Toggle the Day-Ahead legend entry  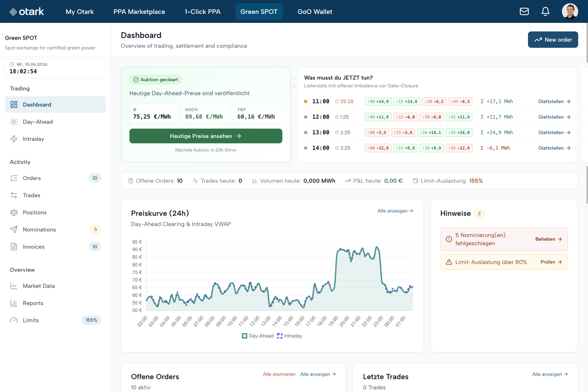pyautogui.click(x=258, y=336)
